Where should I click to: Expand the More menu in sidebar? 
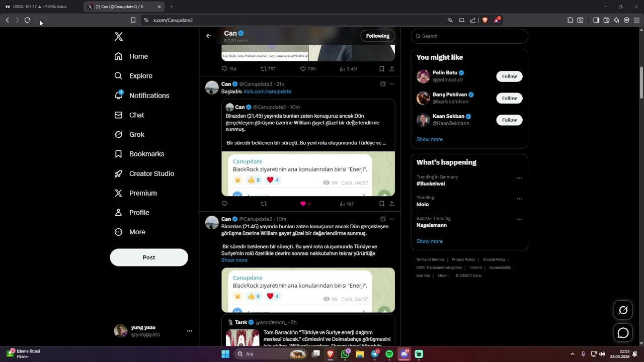[130, 232]
